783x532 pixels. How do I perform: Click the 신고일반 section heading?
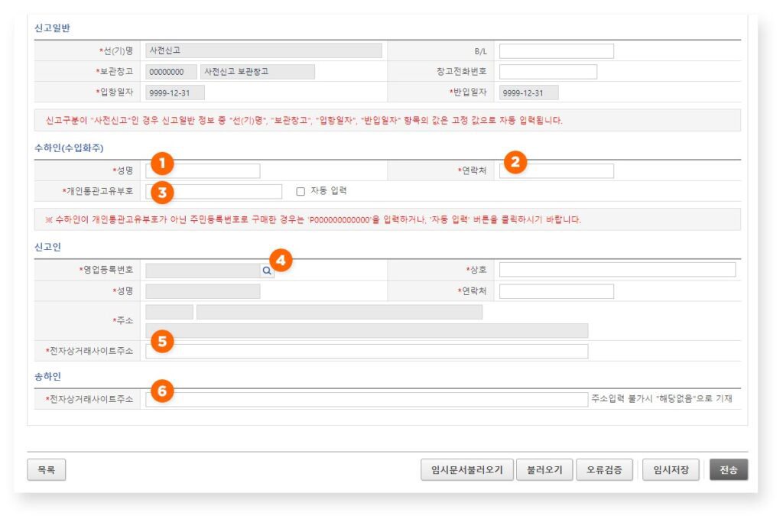[52, 28]
